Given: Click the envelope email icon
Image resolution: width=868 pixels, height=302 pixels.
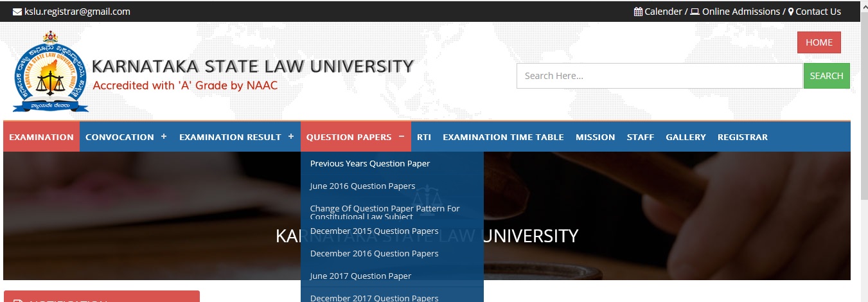Looking at the screenshot, I should [x=17, y=12].
